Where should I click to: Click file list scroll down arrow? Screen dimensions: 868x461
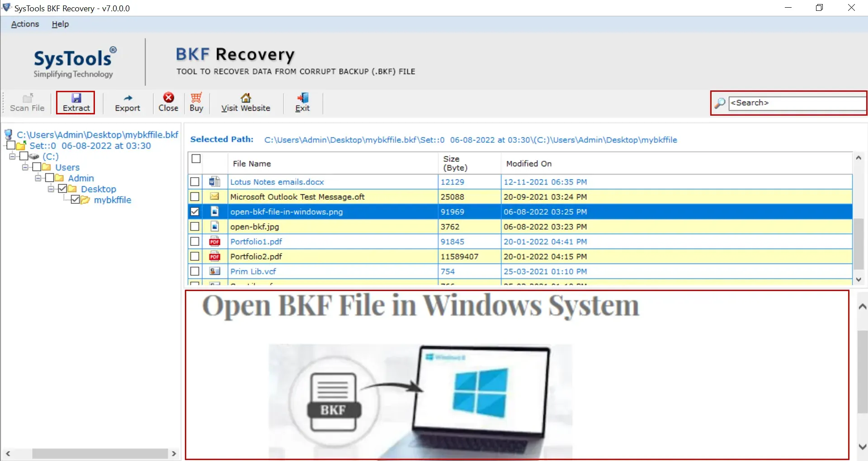(x=859, y=280)
